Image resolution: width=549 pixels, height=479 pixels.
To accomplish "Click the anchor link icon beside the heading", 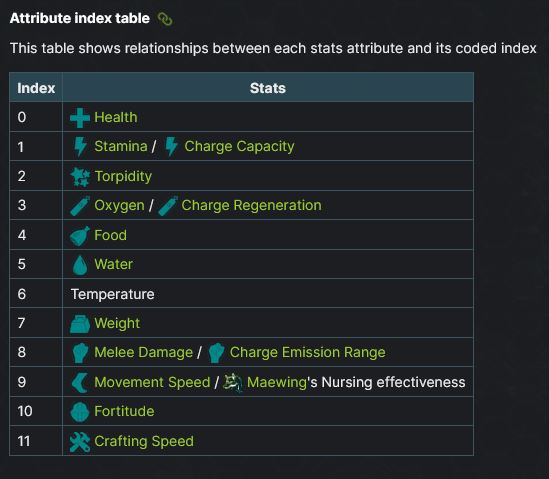I will 165,19.
